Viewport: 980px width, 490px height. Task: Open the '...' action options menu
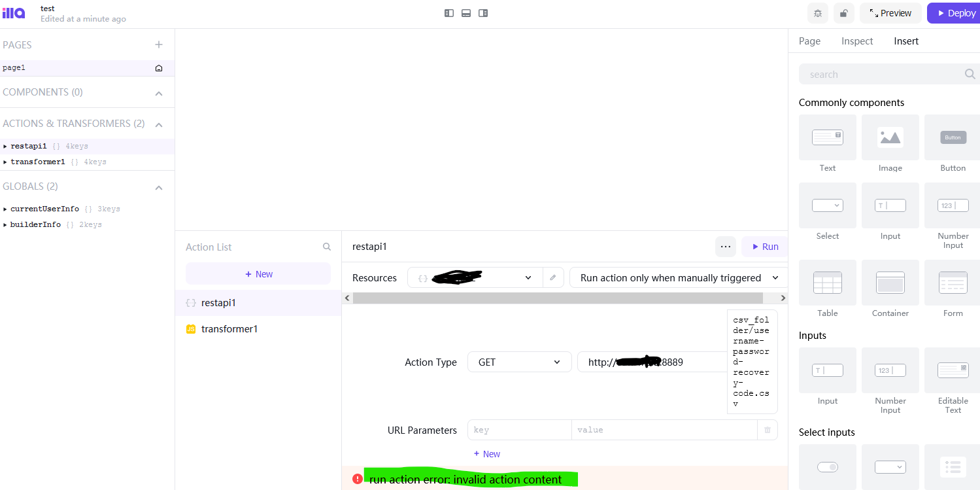pos(725,247)
